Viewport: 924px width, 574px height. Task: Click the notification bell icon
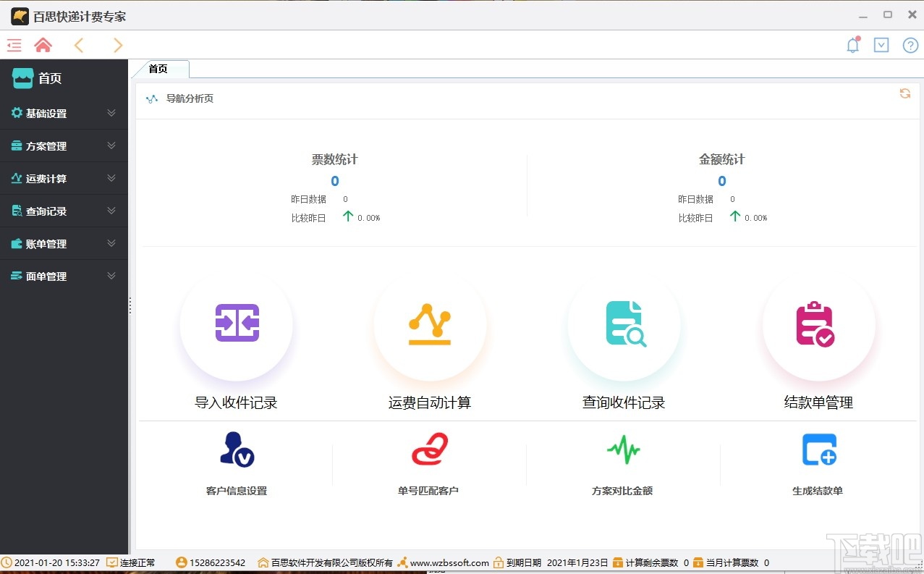click(x=852, y=44)
